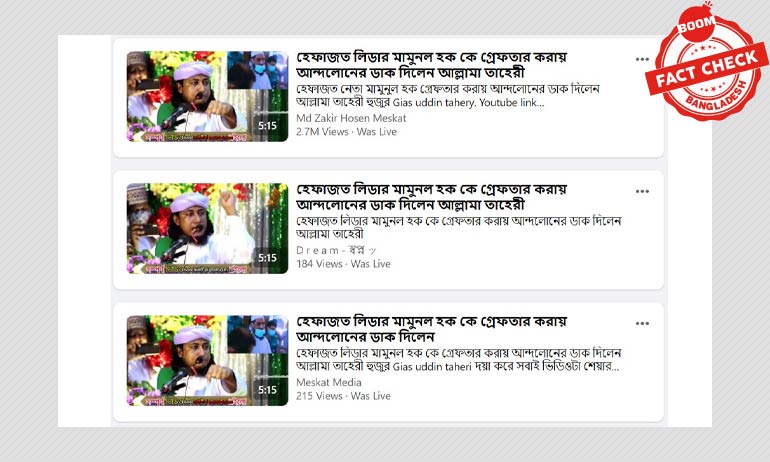770x462 pixels.
Task: Click '2.7M Views · Was Live' text
Action: pyautogui.click(x=346, y=132)
